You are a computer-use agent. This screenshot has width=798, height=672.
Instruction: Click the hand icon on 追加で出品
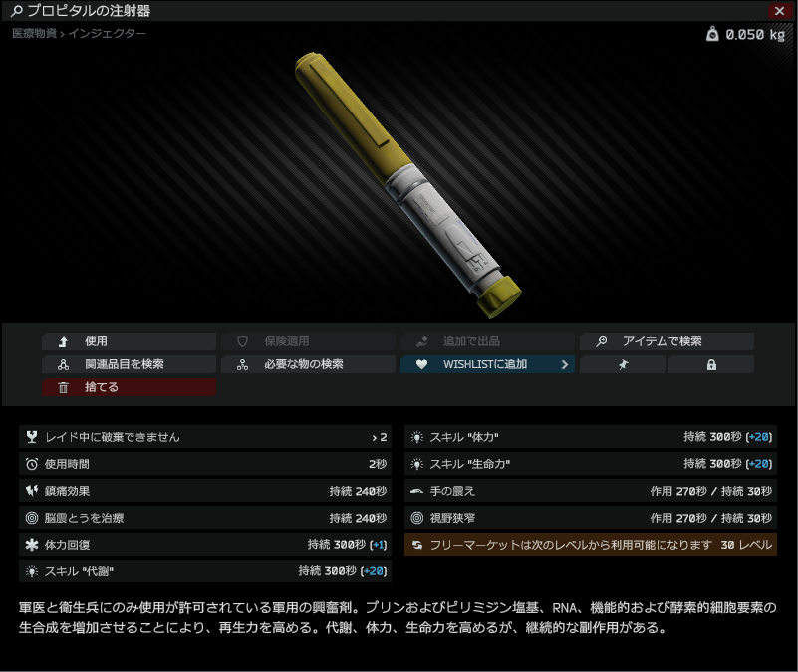click(421, 341)
